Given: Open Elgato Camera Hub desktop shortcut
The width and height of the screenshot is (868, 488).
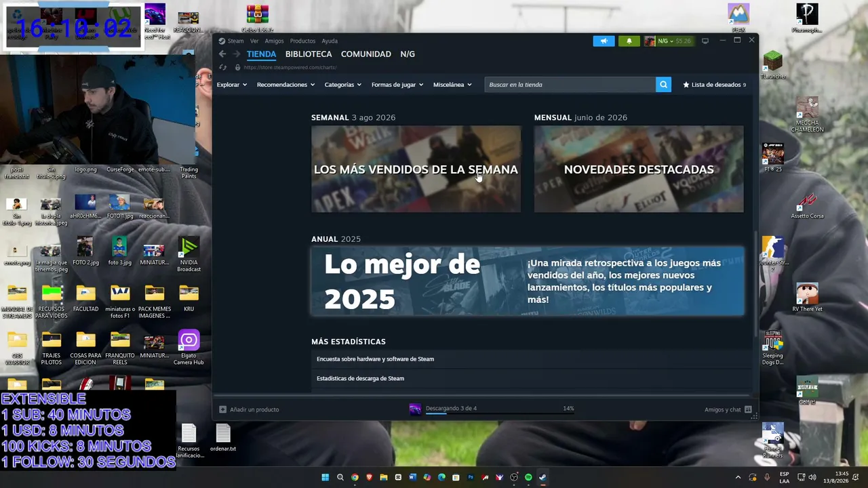Looking at the screenshot, I should 189,348.
